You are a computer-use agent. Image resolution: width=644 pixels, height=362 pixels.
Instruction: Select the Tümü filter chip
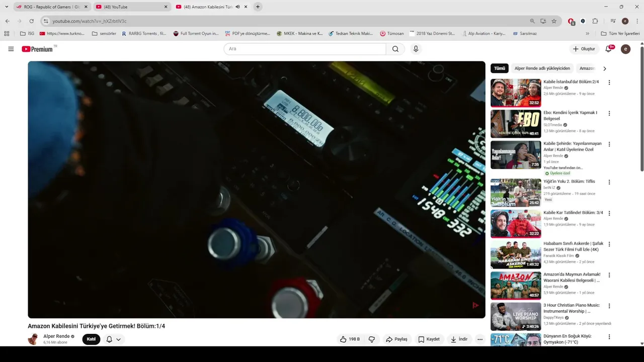tap(500, 68)
